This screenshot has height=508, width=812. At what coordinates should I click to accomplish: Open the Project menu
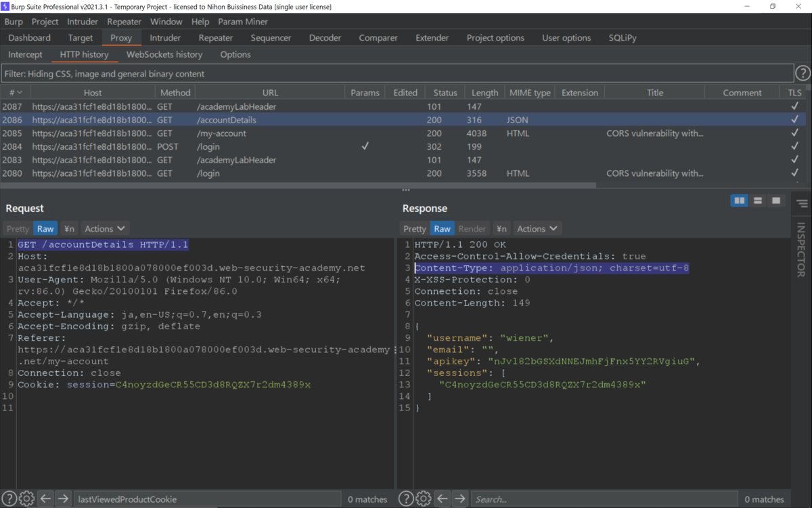pyautogui.click(x=45, y=22)
